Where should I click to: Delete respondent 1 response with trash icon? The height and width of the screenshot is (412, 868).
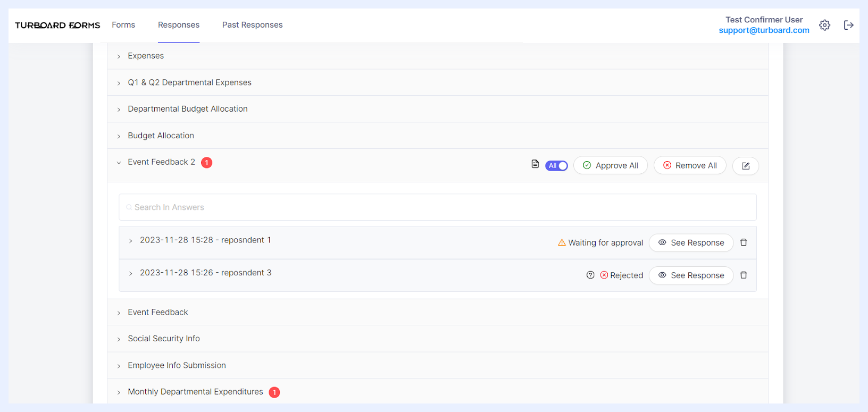click(x=744, y=242)
